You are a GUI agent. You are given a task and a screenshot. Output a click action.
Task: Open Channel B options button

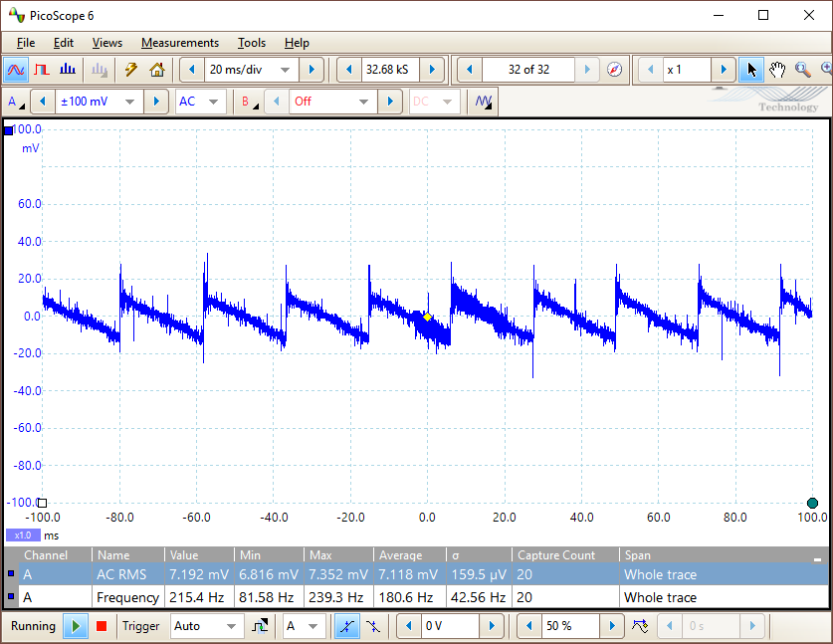tap(250, 102)
